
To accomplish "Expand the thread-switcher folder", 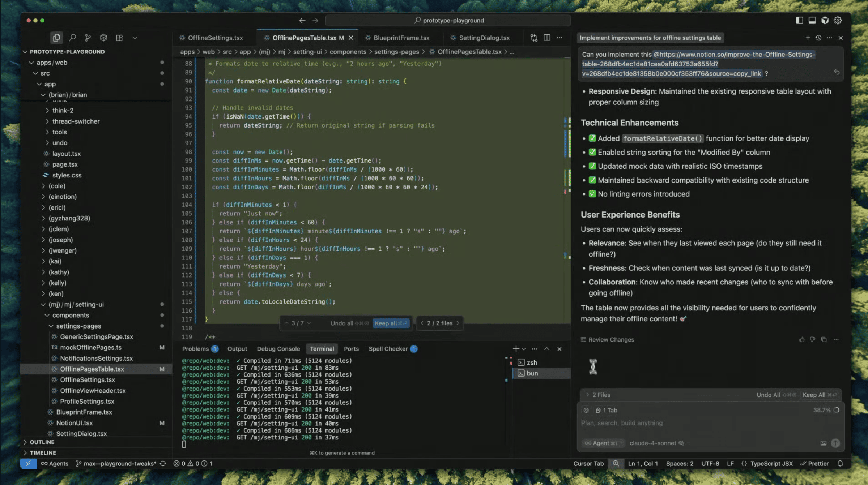I will pyautogui.click(x=76, y=121).
